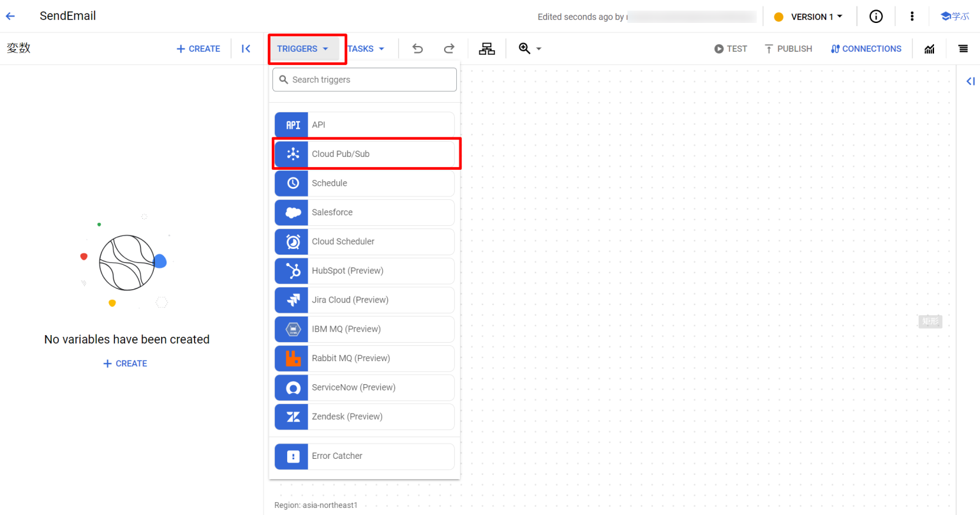Collapse the 変数 variables panel
The height and width of the screenshot is (515, 980).
click(246, 49)
